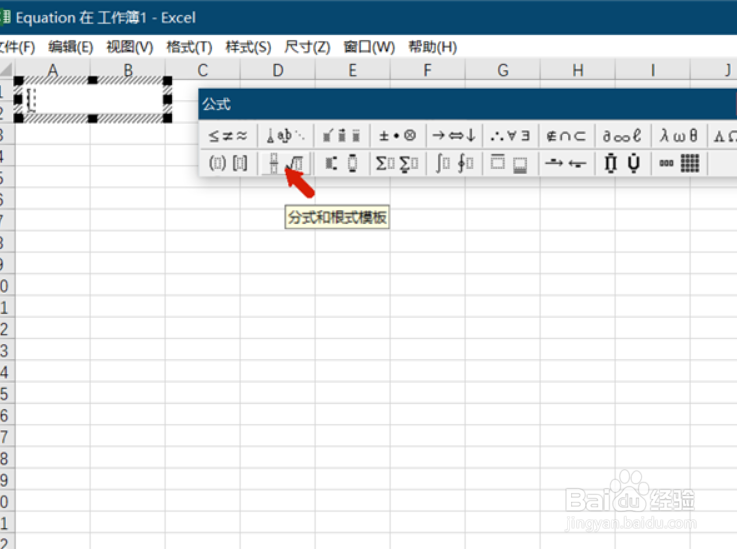The width and height of the screenshot is (737, 549).
Task: Select column F header
Action: (427, 70)
